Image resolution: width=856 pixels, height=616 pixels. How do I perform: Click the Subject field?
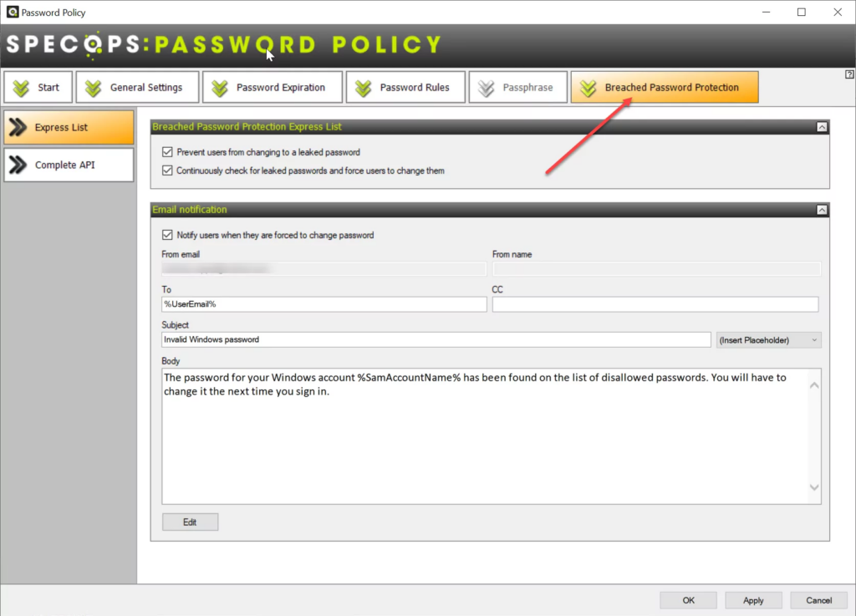(436, 339)
